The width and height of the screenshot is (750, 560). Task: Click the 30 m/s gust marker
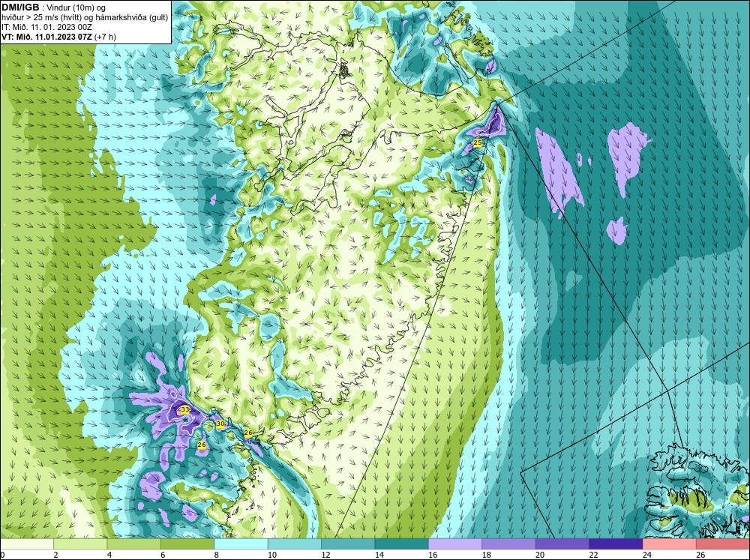[220, 424]
